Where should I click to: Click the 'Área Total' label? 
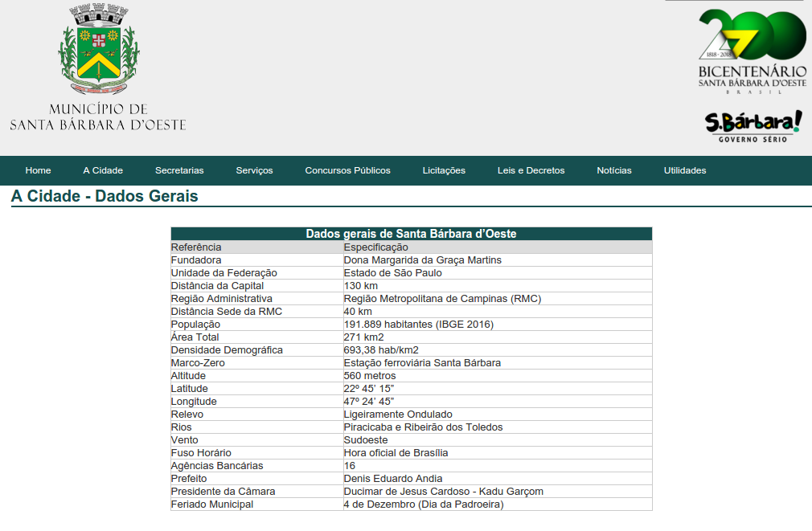coord(195,337)
